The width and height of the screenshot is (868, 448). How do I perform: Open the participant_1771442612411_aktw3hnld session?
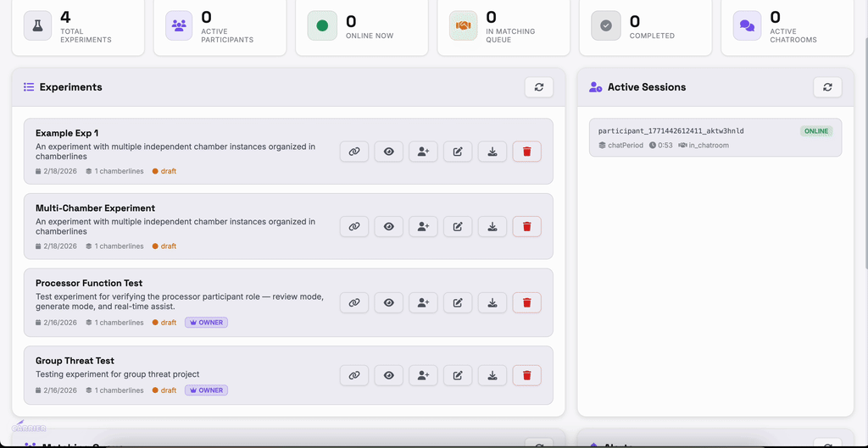point(715,137)
